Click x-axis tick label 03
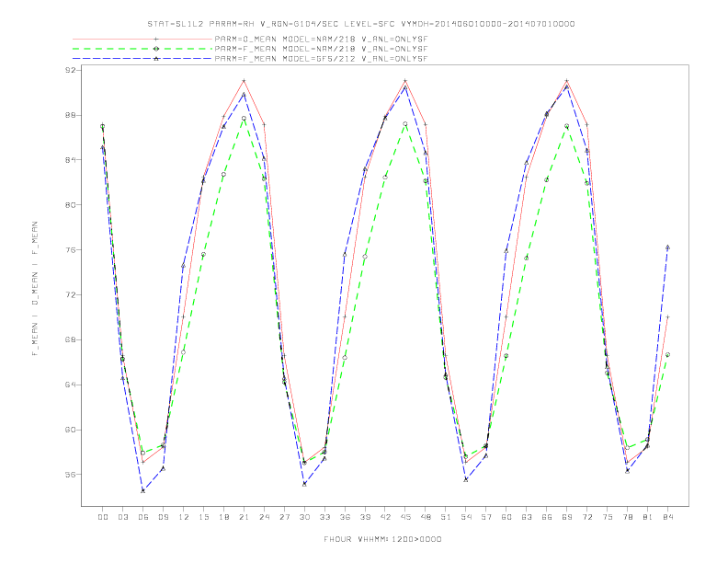The width and height of the screenshot is (728, 563). [x=122, y=517]
